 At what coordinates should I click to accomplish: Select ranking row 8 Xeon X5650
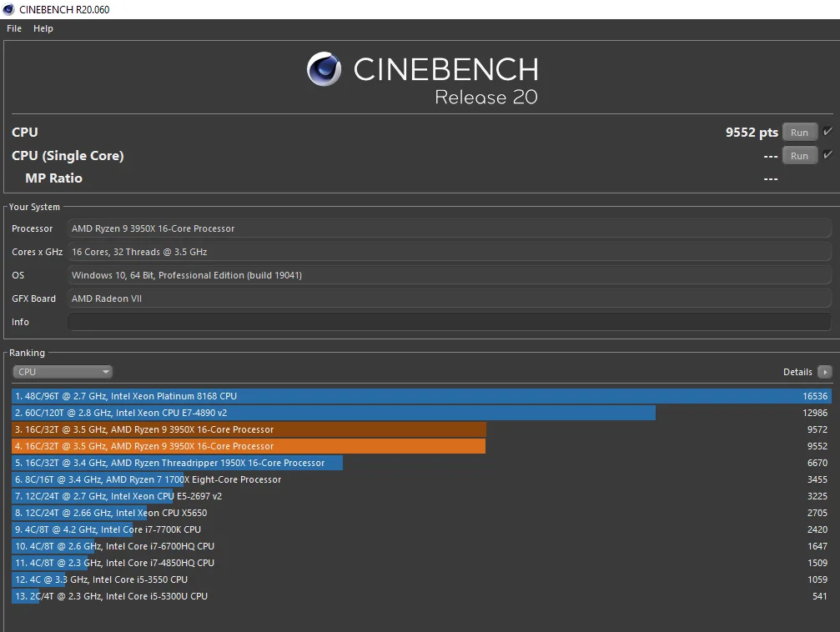421,513
